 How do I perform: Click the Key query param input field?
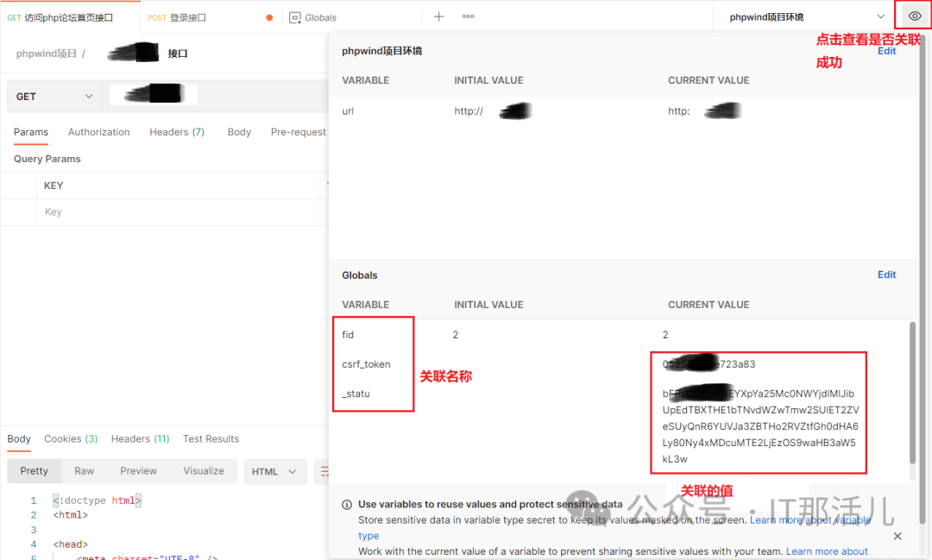coord(179,212)
